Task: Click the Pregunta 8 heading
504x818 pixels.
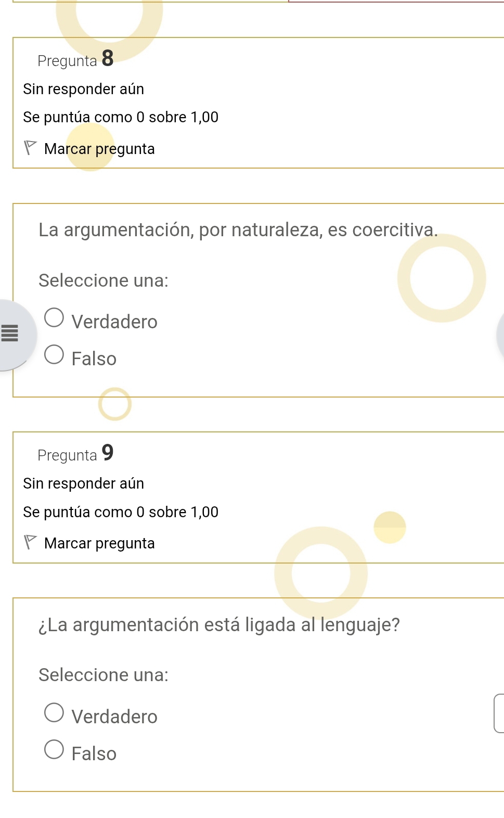Action: (75, 60)
